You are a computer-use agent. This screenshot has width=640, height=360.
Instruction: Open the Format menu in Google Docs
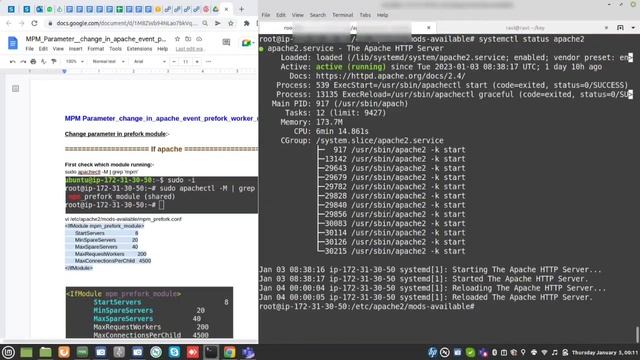click(x=96, y=49)
